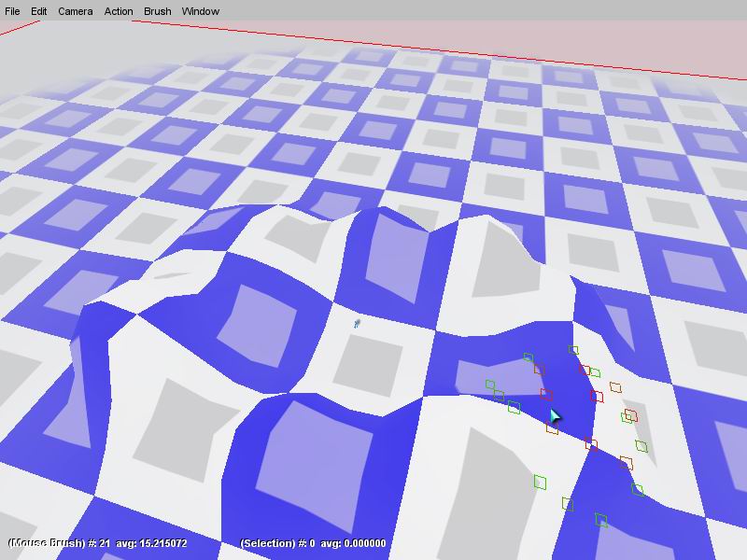
Task: Open the File menu
Action: pyautogui.click(x=12, y=11)
